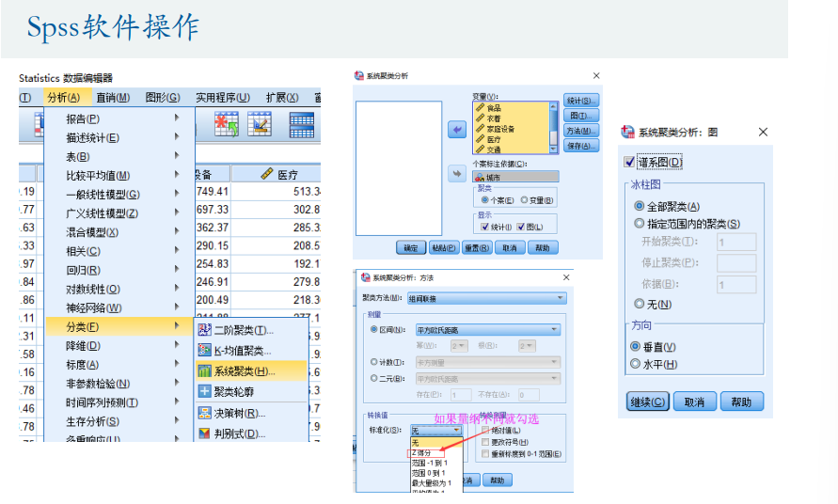Click the 二阶聚类 icon in the submenu
This screenshot has width=838, height=504.
tap(204, 330)
